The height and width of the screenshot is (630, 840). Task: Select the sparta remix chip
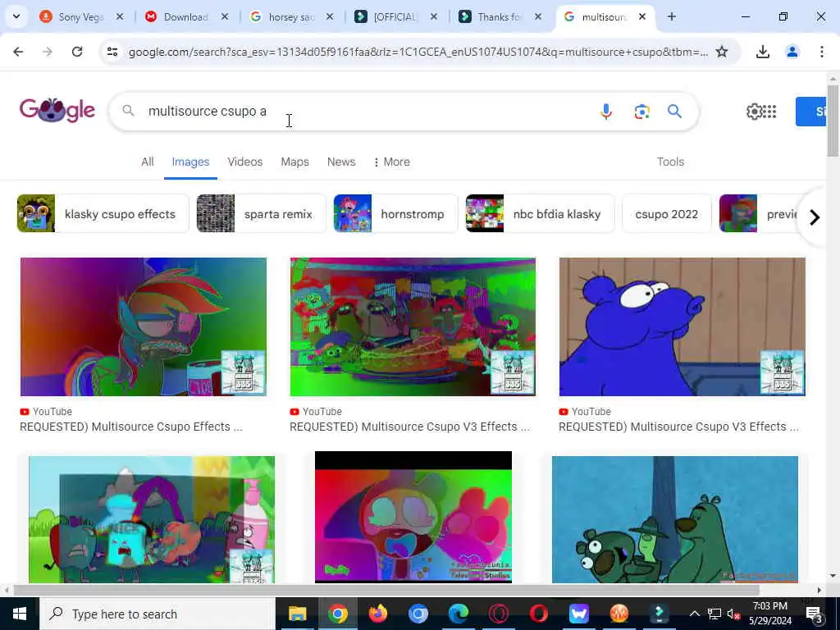(261, 214)
